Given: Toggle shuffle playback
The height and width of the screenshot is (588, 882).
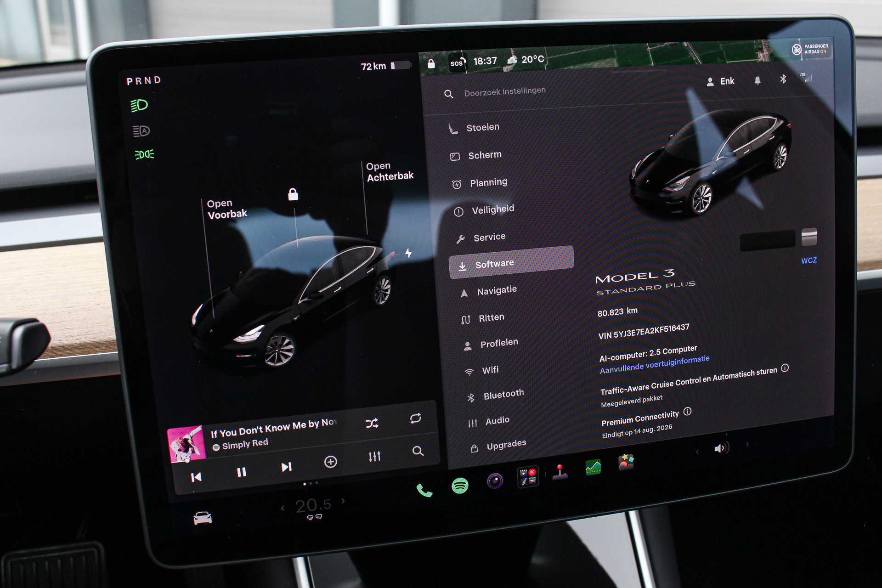Looking at the screenshot, I should (x=372, y=424).
